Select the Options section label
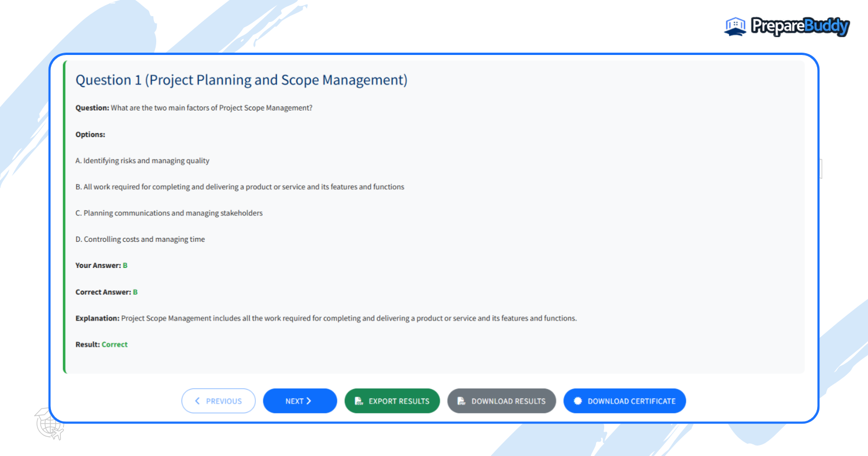The image size is (868, 456). [x=90, y=134]
